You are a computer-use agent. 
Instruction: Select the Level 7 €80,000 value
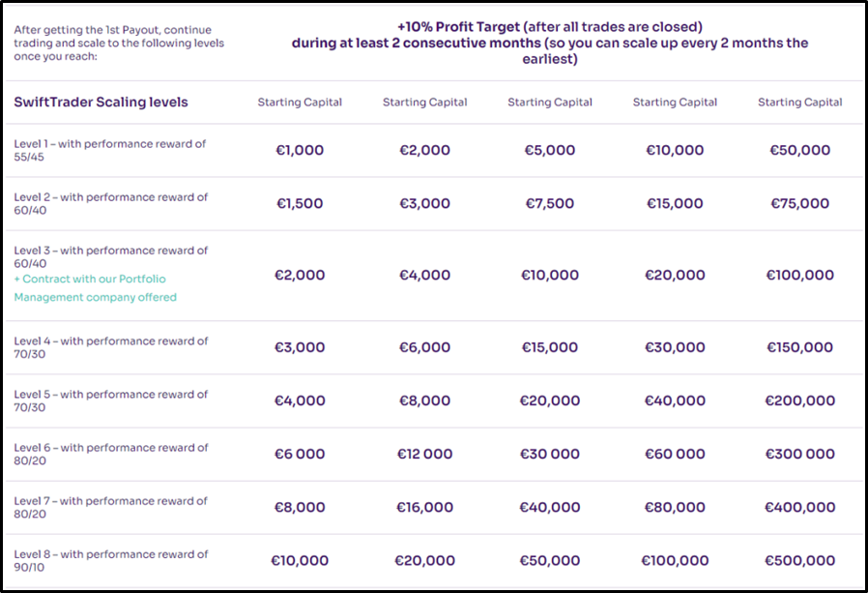coord(675,507)
